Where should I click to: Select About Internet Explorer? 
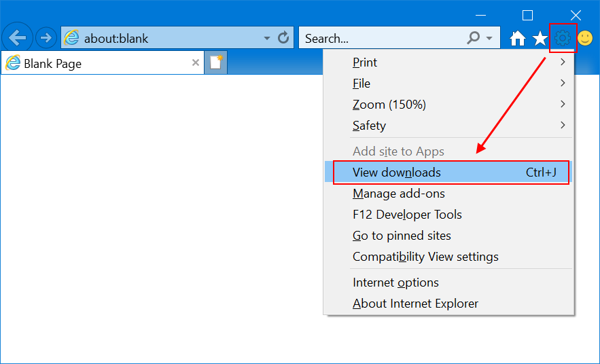[x=448, y=304]
